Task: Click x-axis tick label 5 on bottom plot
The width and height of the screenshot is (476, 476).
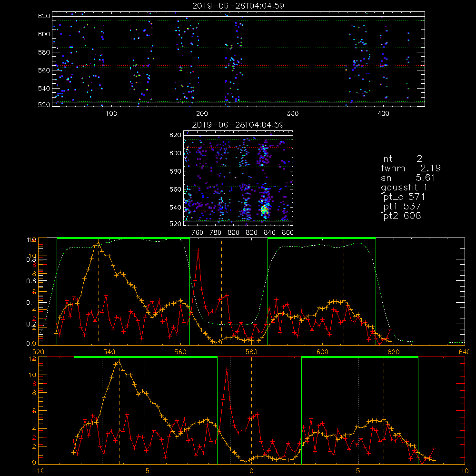Action: [x=358, y=471]
